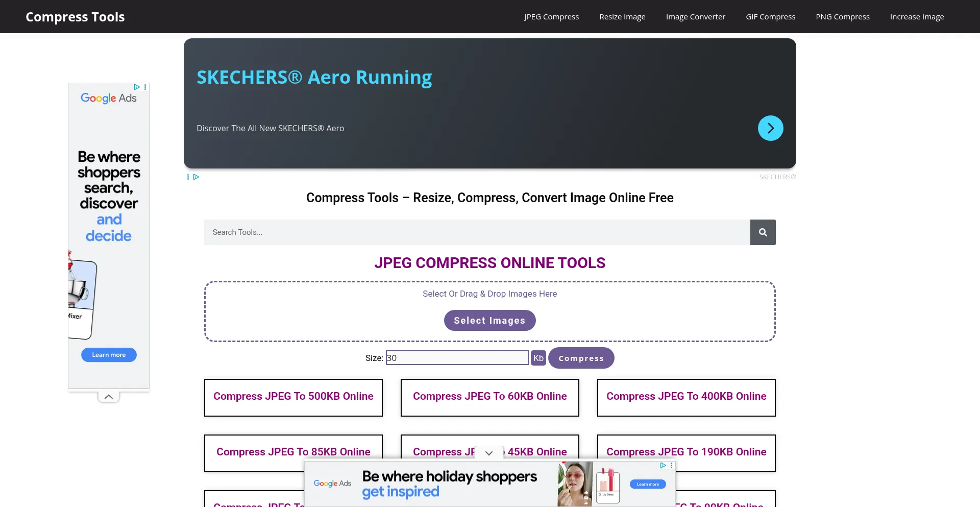
Task: Go to Compress Tools home logo
Action: pos(75,17)
